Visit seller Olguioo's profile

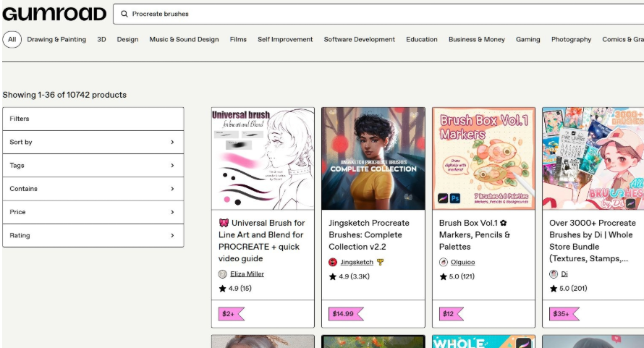coord(462,262)
